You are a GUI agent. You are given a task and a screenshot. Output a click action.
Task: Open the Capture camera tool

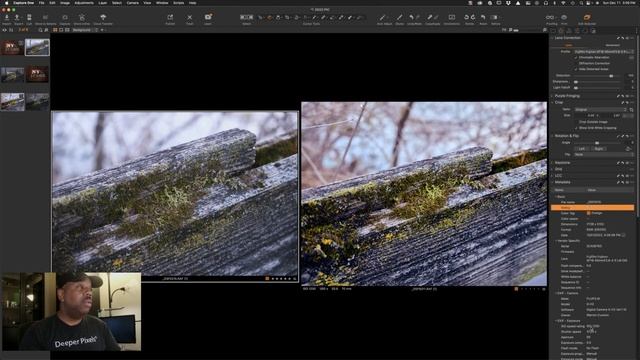[64, 17]
